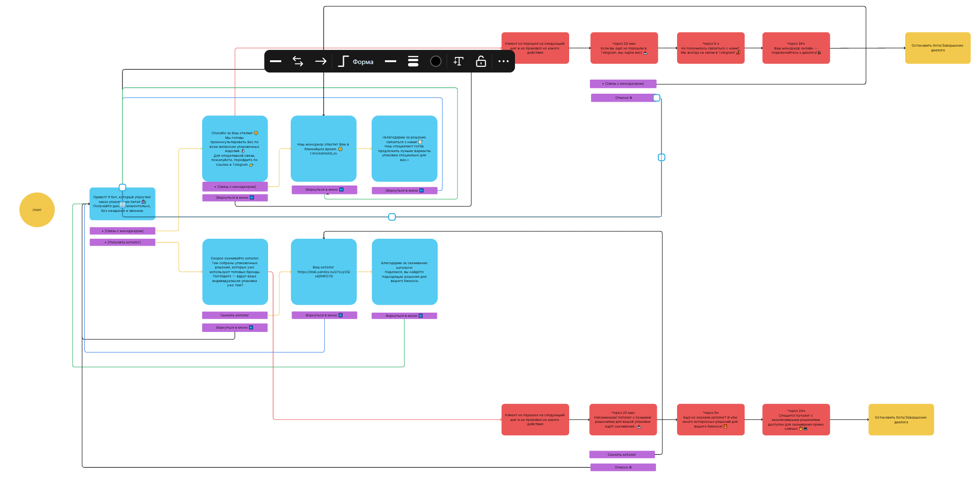Select the red Через 20 мин block in top row
The width and height of the screenshot is (980, 484).
coord(624,48)
